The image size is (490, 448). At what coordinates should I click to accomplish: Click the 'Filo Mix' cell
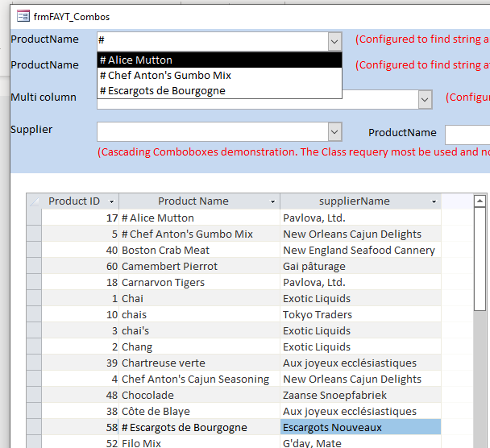coord(199,442)
